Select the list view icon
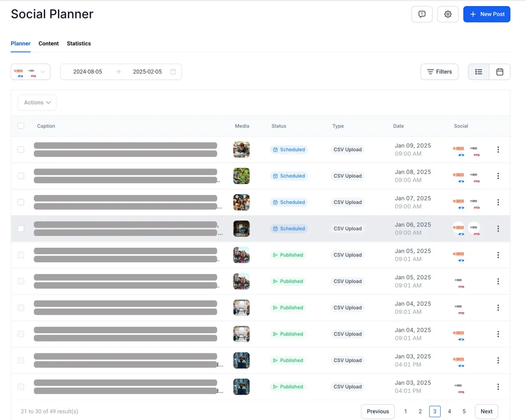This screenshot has height=420, width=526. (x=479, y=72)
